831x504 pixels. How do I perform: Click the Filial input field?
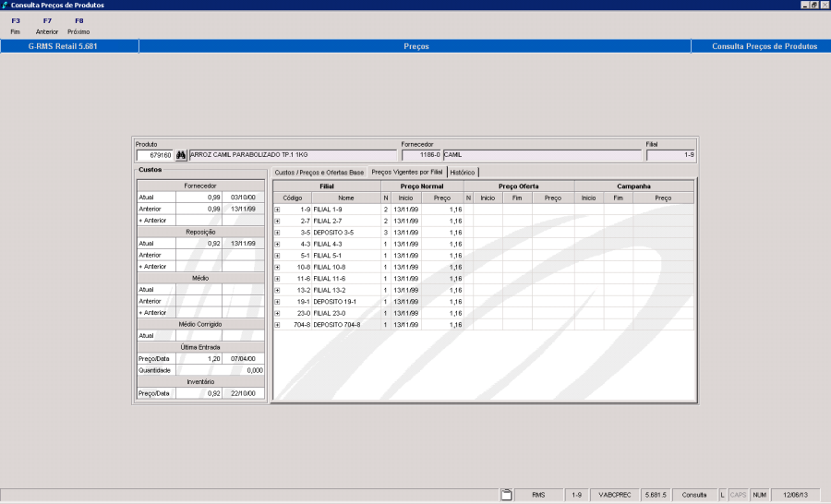click(670, 155)
